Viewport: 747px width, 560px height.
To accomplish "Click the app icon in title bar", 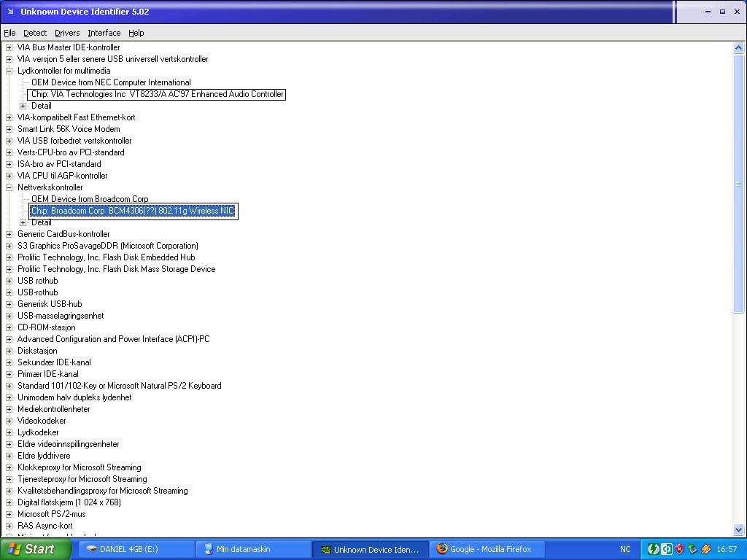I will [10, 12].
